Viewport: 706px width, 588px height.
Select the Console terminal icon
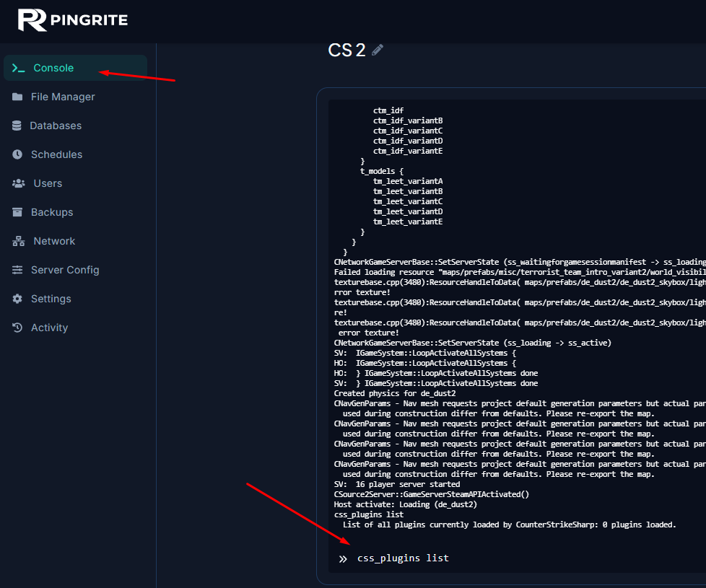[x=19, y=68]
